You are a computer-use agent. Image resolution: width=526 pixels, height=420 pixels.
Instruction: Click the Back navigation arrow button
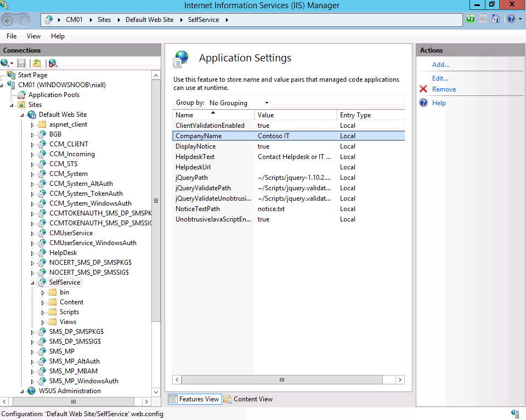tap(8, 20)
